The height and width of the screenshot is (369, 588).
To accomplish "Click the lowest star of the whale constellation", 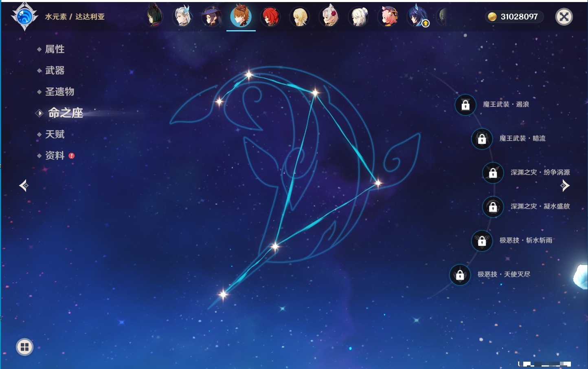I will 223,294.
